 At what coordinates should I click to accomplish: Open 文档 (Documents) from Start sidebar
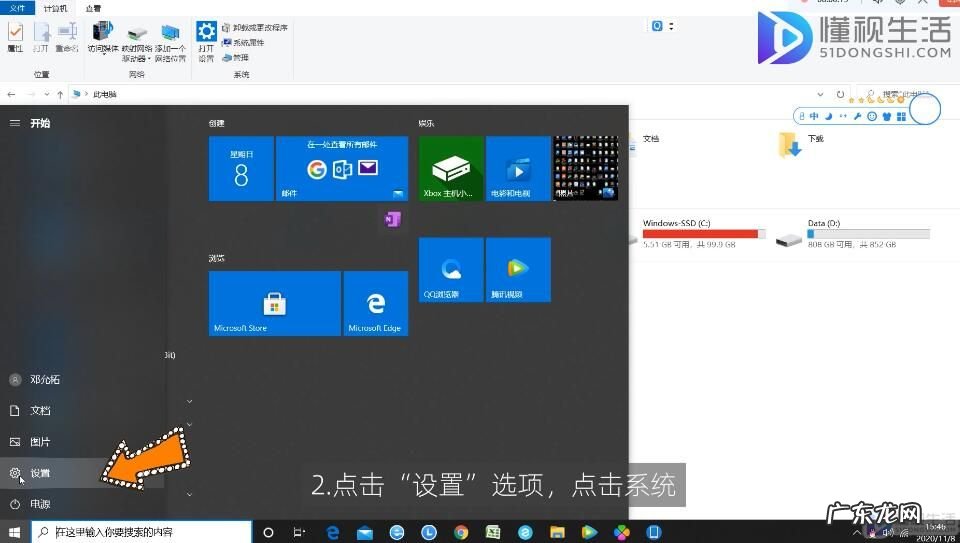(x=82, y=411)
